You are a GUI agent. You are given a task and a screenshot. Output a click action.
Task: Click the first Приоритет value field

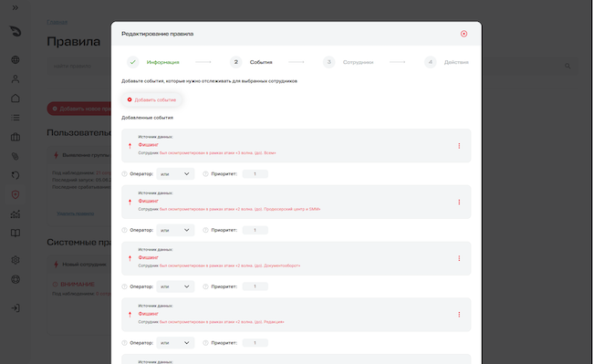(x=255, y=174)
